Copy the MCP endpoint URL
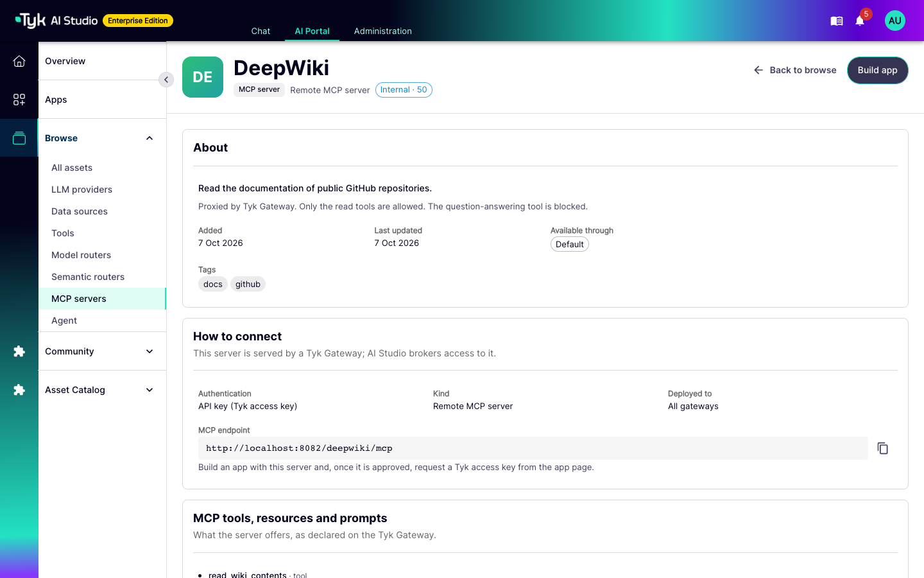This screenshot has height=578, width=924. tap(883, 448)
